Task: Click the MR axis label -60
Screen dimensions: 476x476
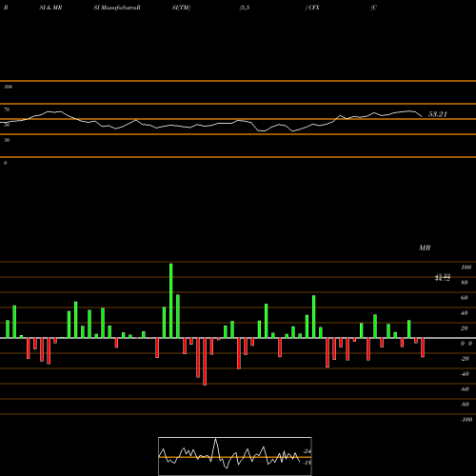Action: point(465,389)
